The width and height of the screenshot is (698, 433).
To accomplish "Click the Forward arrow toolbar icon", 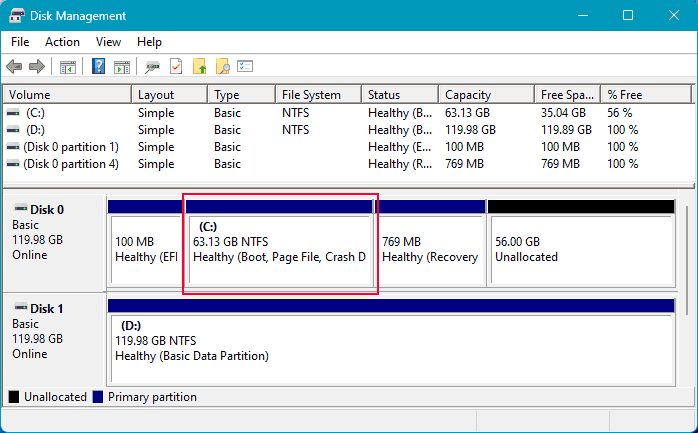I will click(x=37, y=67).
